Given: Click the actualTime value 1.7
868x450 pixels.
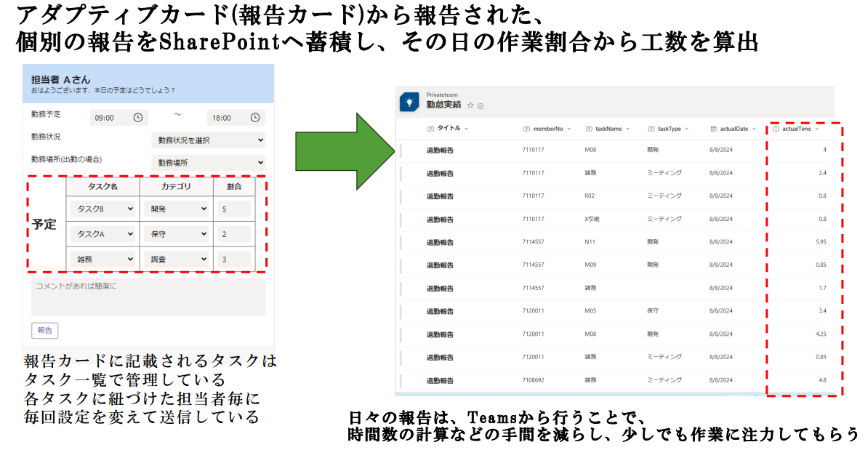Looking at the screenshot, I should pos(823,288).
